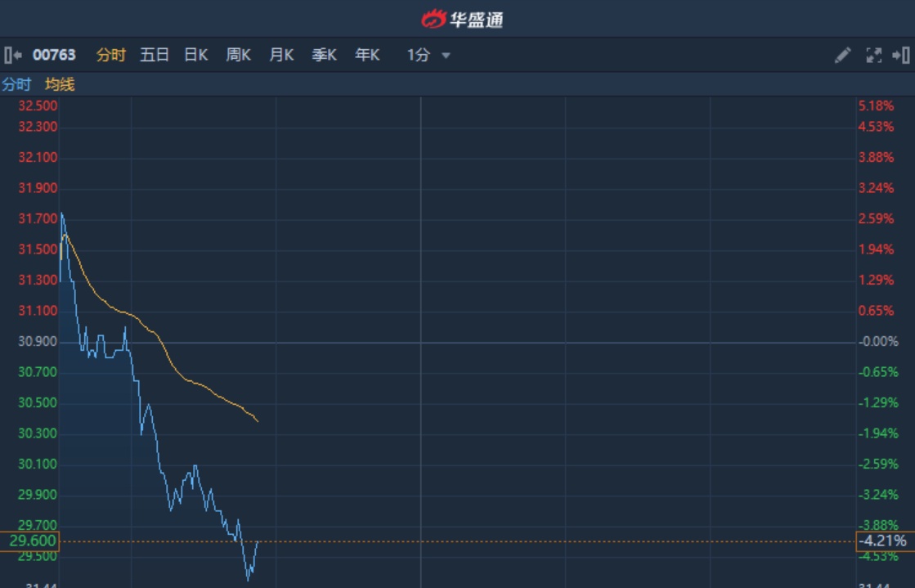Open the 日K daily candlestick chart
This screenshot has height=588, width=915.
(x=196, y=55)
